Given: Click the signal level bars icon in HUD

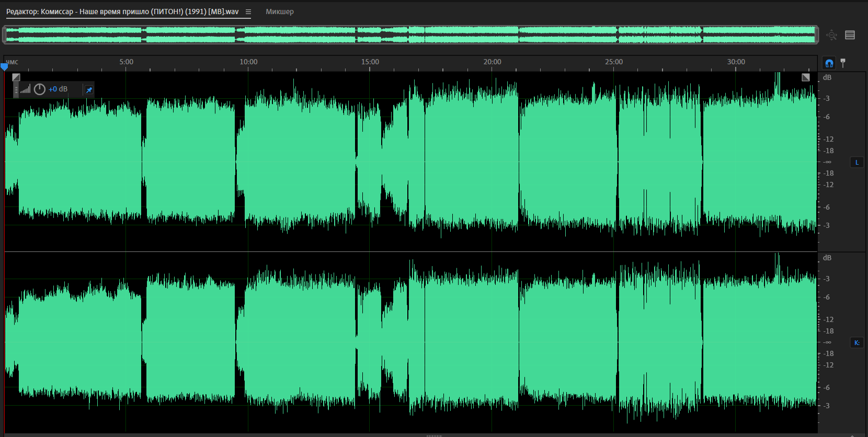Looking at the screenshot, I should click(26, 90).
